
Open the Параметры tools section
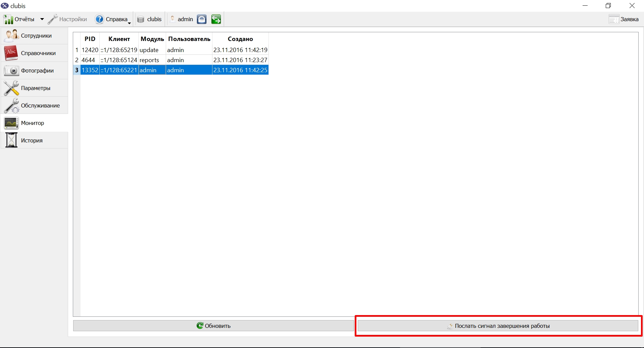34,88
